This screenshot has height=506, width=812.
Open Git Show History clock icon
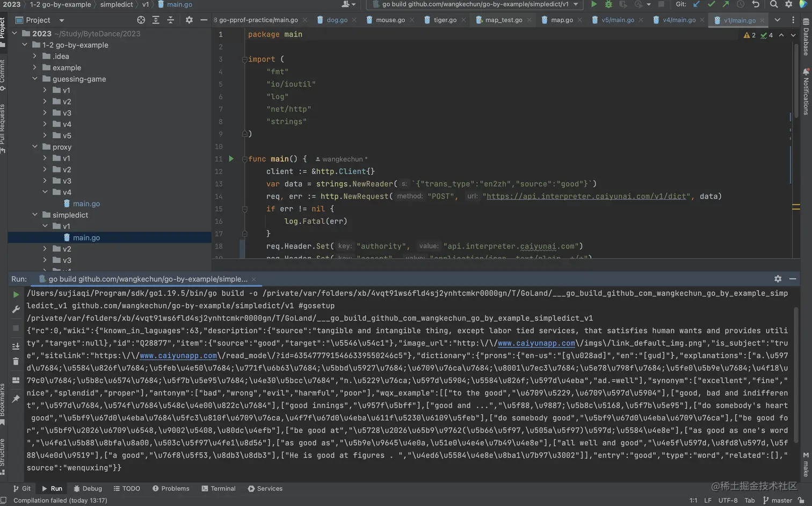click(741, 4)
